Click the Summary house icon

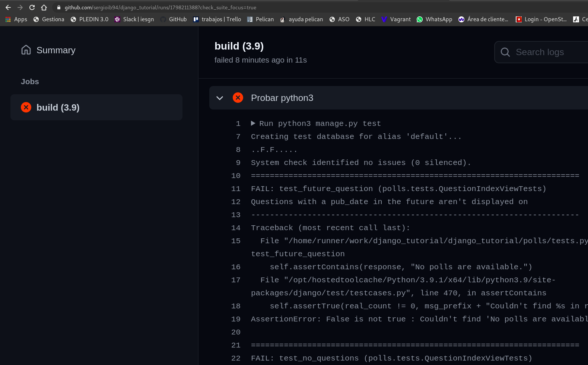tap(26, 50)
